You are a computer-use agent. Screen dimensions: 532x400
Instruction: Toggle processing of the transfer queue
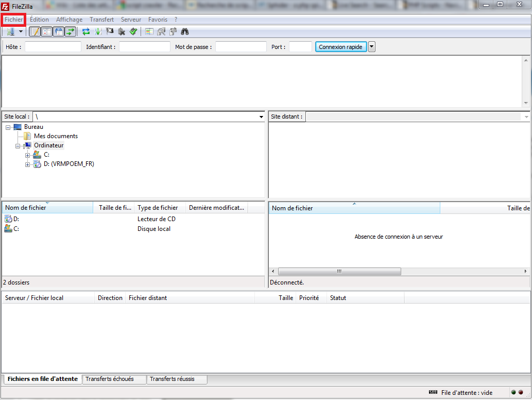(x=98, y=31)
